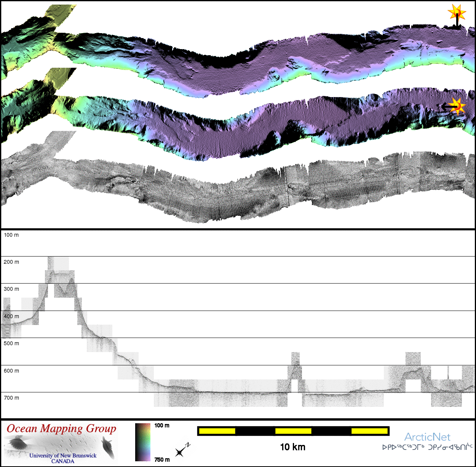Click the middle yellow segment of scale bar
This screenshot has height=467, width=476.
[x=293, y=431]
